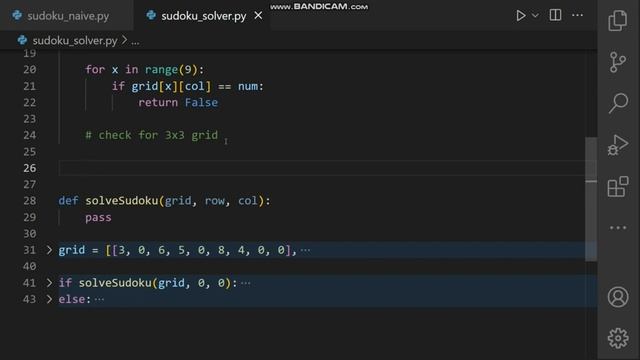This screenshot has height=360, width=640.
Task: Expand the folded grid list on line 31
Action: point(49,250)
